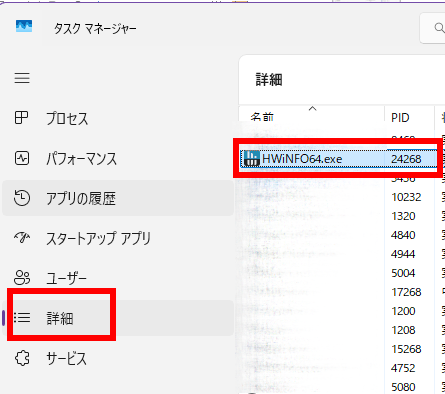The width and height of the screenshot is (445, 394).
Task: Open the プロセス page
Action: pos(118,118)
